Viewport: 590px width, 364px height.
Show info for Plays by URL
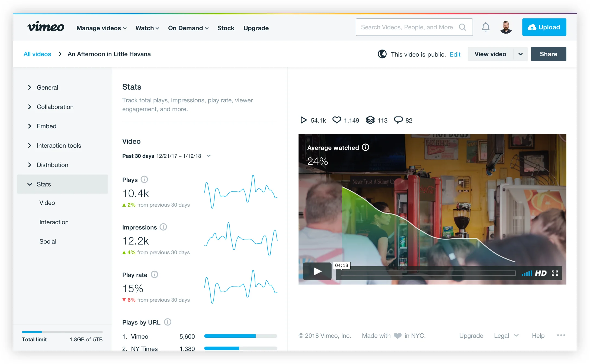168,322
